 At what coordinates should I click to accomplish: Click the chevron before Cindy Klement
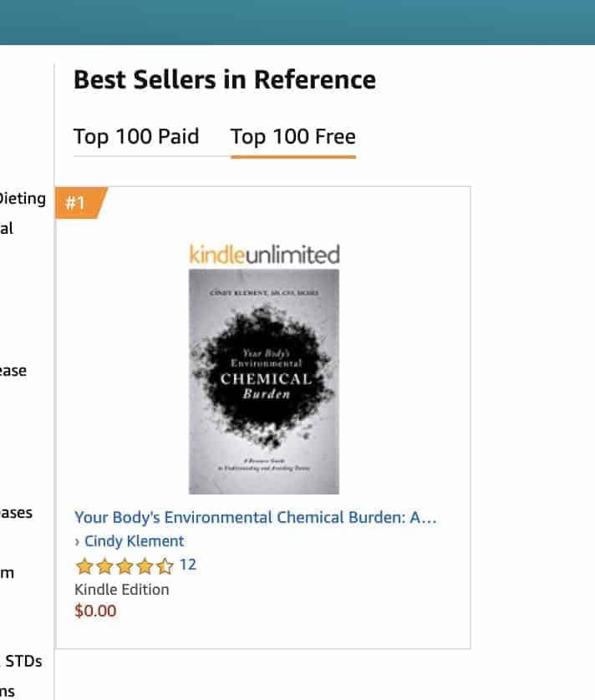click(x=78, y=541)
